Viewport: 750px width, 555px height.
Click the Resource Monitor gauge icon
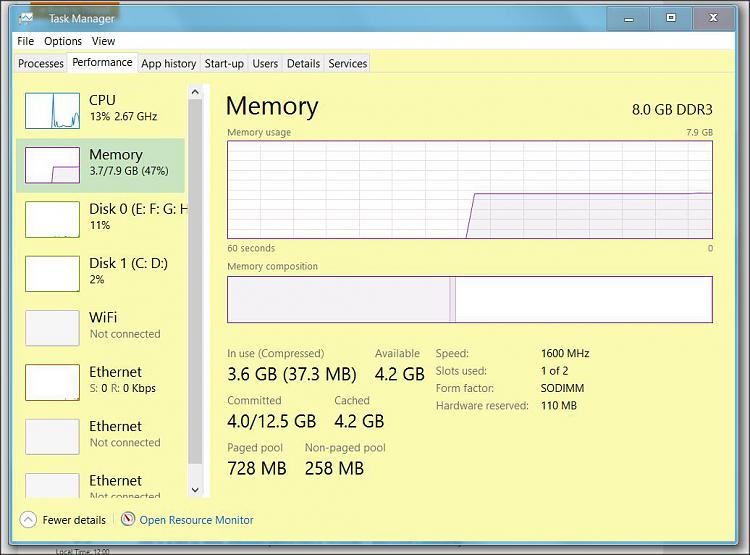tap(128, 519)
